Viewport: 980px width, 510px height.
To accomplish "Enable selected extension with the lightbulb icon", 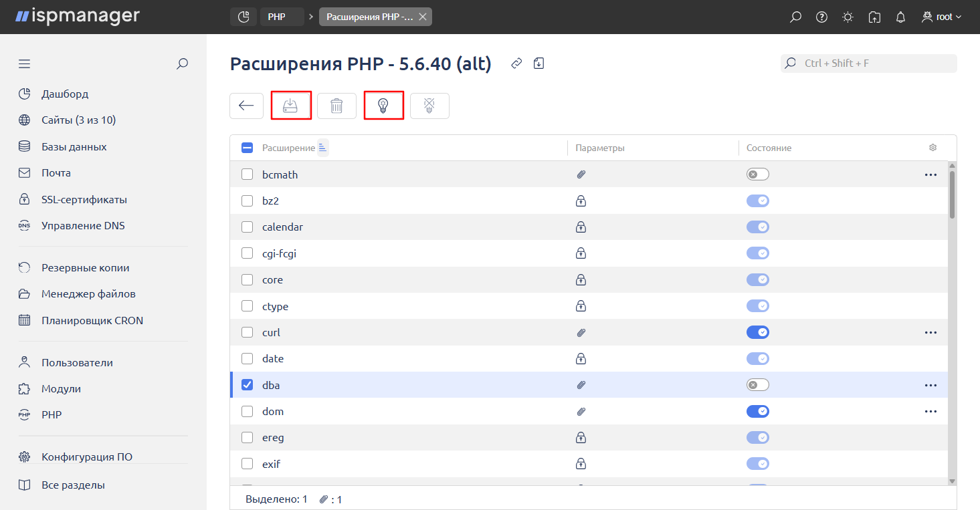I will click(383, 106).
